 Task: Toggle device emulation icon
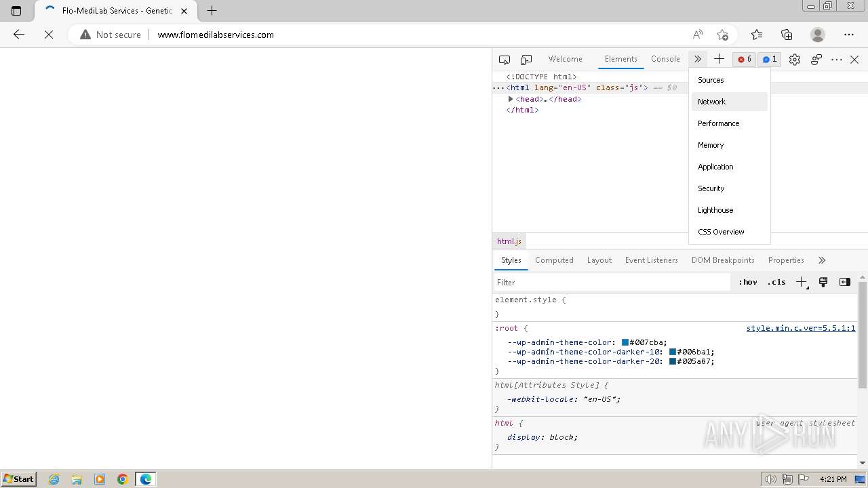pos(526,60)
